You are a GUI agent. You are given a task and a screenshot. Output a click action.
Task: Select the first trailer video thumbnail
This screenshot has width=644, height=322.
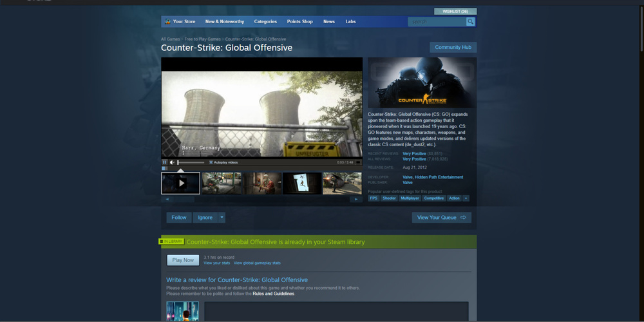pos(181,183)
